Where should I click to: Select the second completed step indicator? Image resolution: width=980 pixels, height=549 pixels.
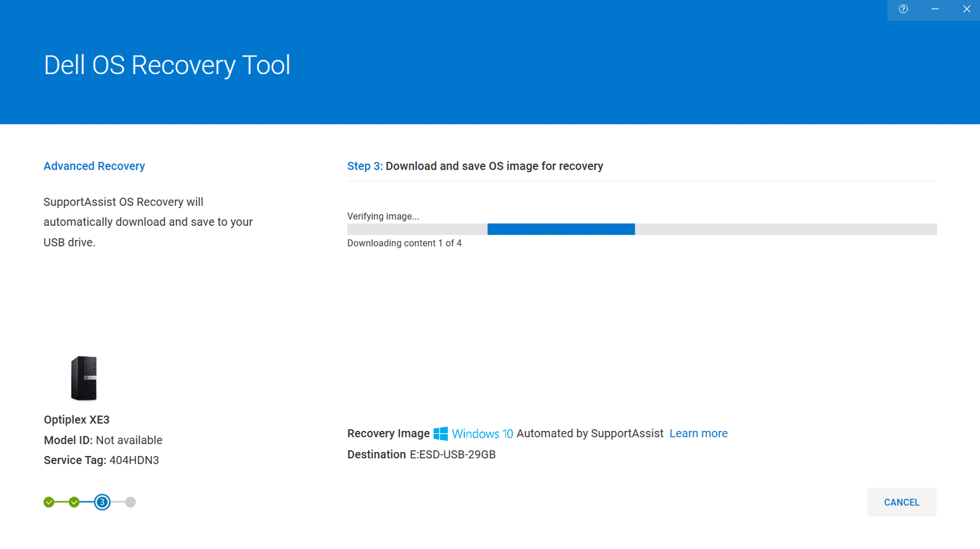74,502
